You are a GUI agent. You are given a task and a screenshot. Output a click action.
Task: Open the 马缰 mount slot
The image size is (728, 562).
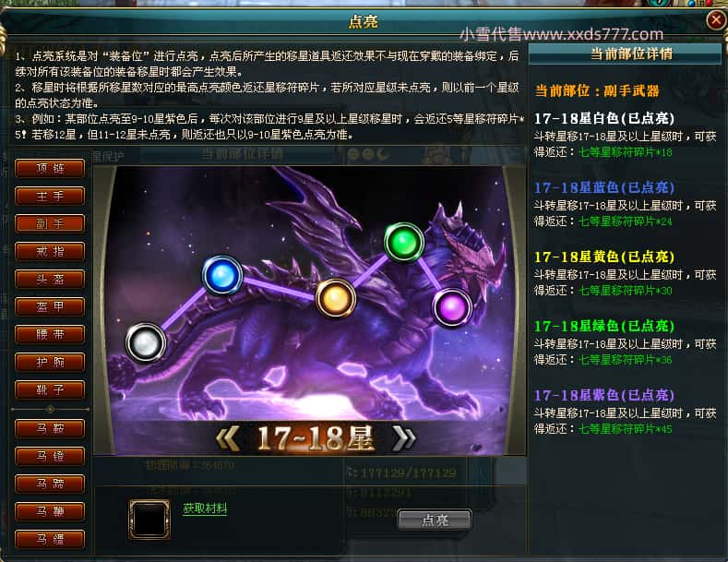(50, 540)
